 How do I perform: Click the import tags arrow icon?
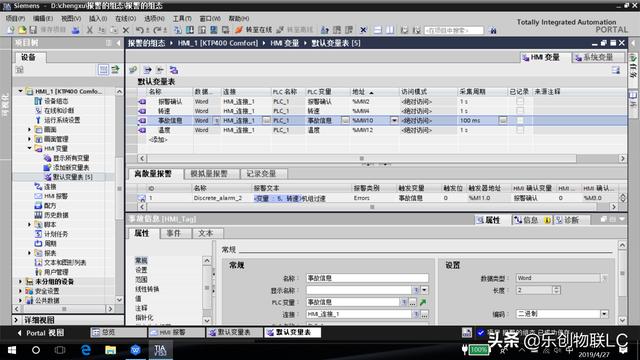coord(160,70)
